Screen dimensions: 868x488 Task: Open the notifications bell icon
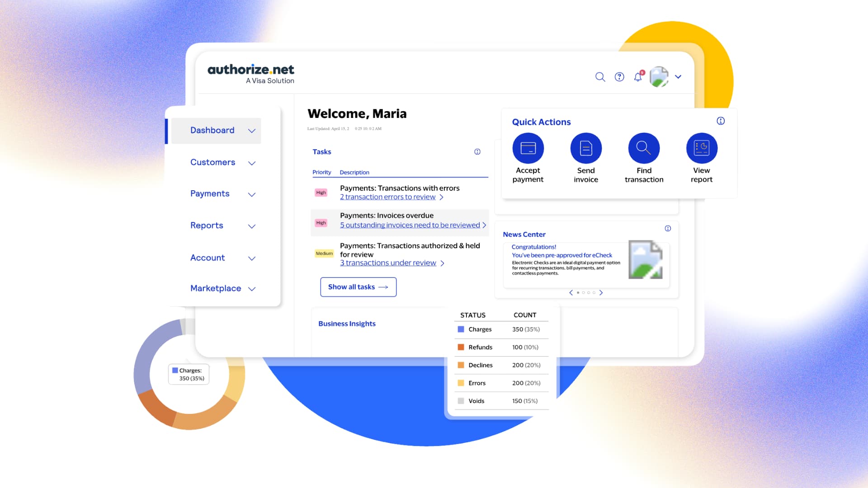pos(638,77)
